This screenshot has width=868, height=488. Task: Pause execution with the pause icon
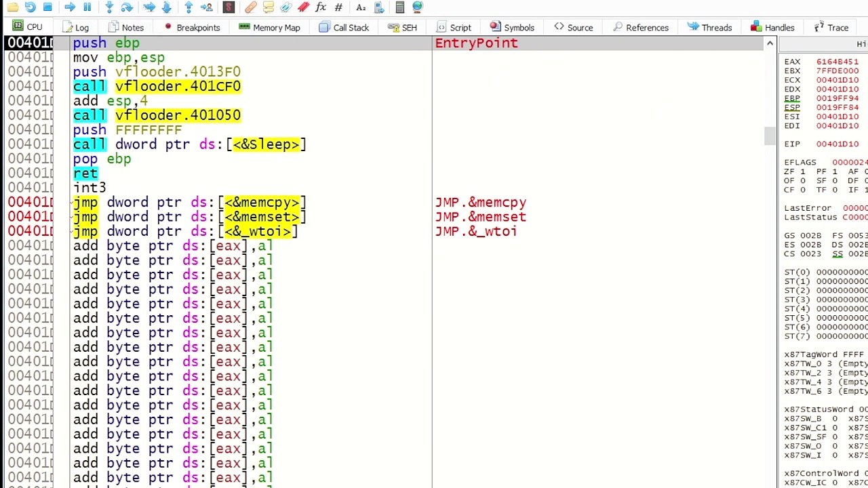pos(87,7)
